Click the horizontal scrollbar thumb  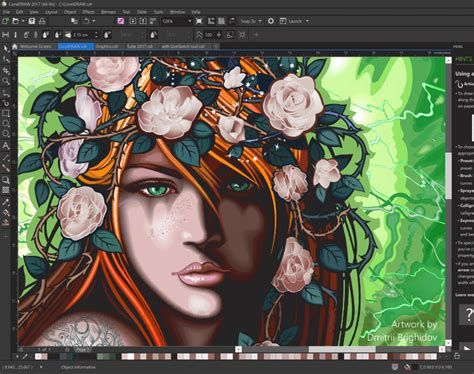tap(342, 349)
